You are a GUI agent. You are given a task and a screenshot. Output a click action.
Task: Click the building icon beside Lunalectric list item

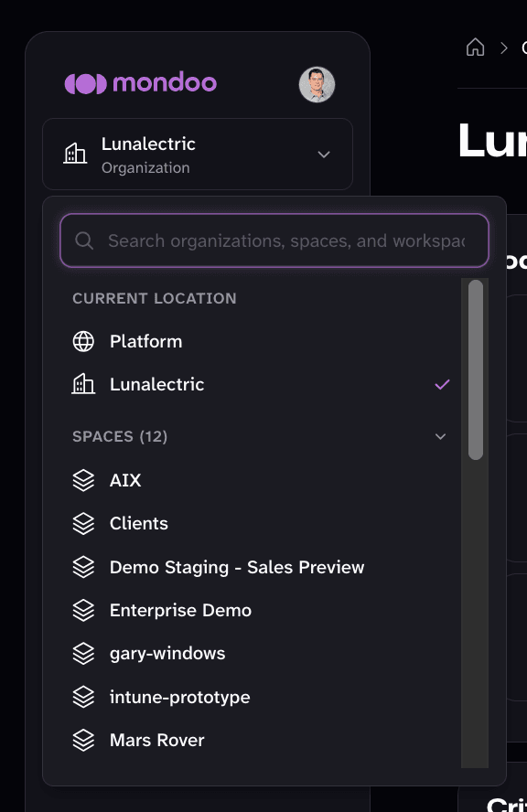tap(83, 384)
